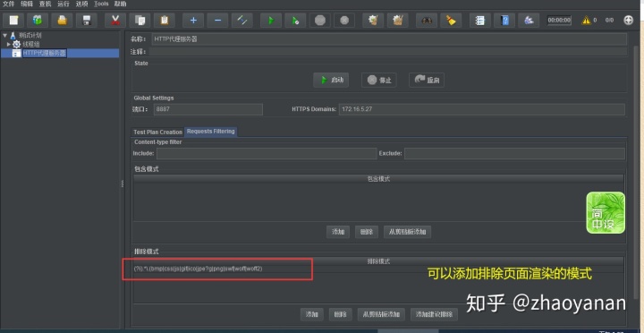Click 从剪贴板添加 under 排除模式 table
The height and width of the screenshot is (333, 644).
click(x=381, y=314)
